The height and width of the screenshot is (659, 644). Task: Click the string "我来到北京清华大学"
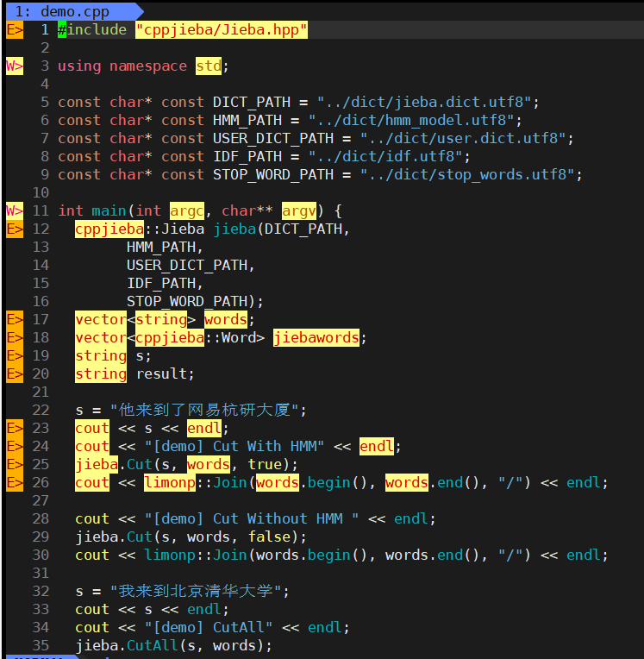point(196,591)
